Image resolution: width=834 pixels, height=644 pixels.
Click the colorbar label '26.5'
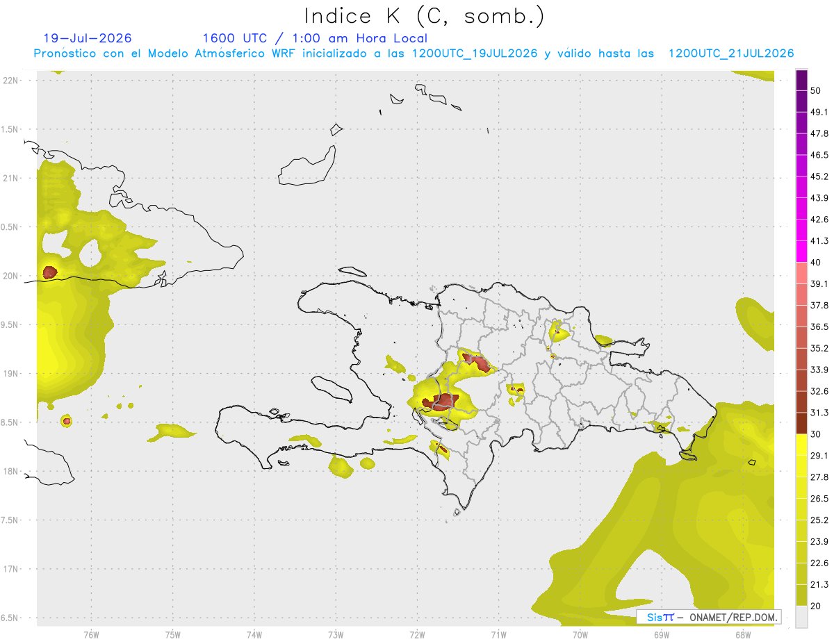pyautogui.click(x=819, y=498)
